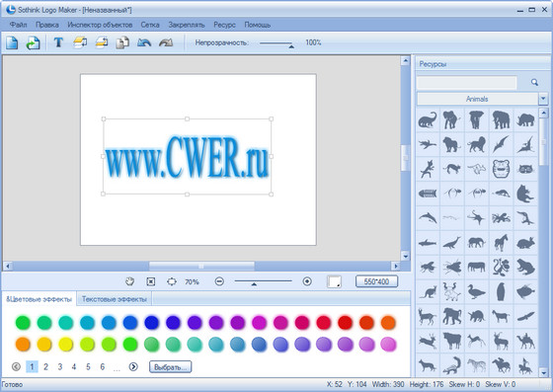The width and height of the screenshot is (553, 392).
Task: Click the Redo arrow icon
Action: click(166, 42)
